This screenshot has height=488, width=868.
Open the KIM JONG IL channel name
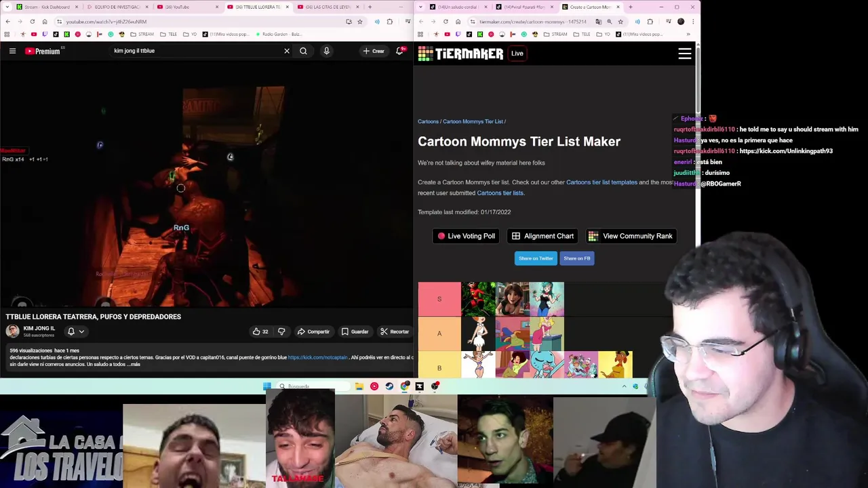pyautogui.click(x=39, y=328)
